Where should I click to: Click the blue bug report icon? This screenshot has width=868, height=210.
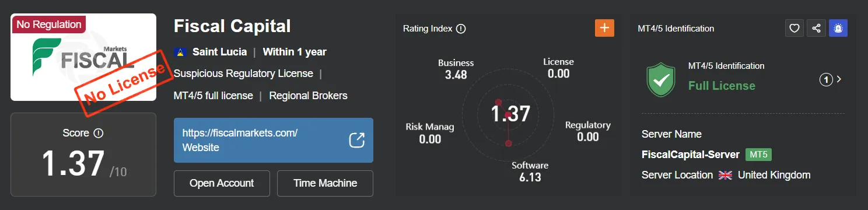tap(838, 28)
